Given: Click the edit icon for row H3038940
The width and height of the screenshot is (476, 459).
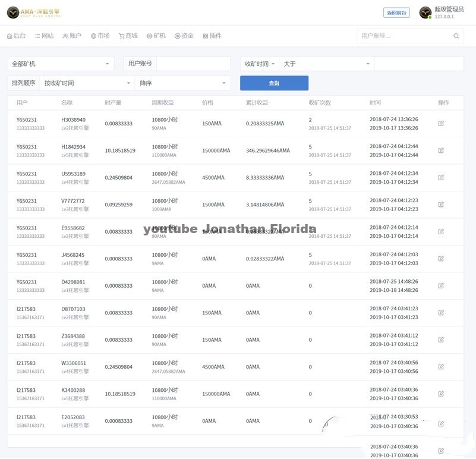Looking at the screenshot, I should 441,124.
